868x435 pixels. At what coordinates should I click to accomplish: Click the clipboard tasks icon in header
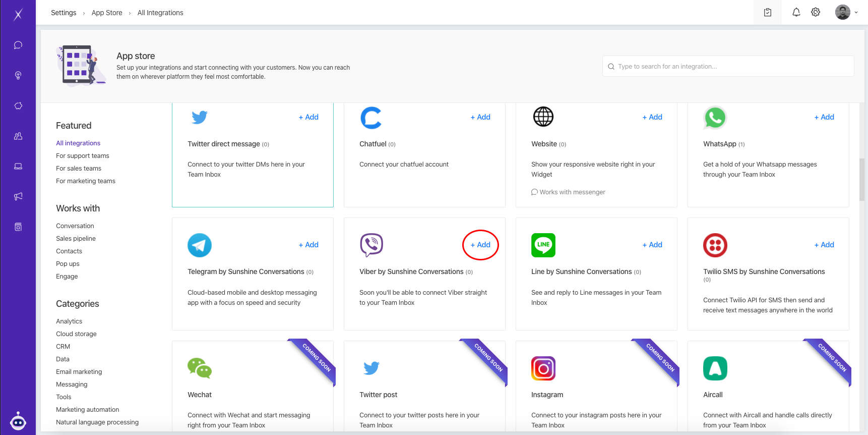(x=767, y=13)
